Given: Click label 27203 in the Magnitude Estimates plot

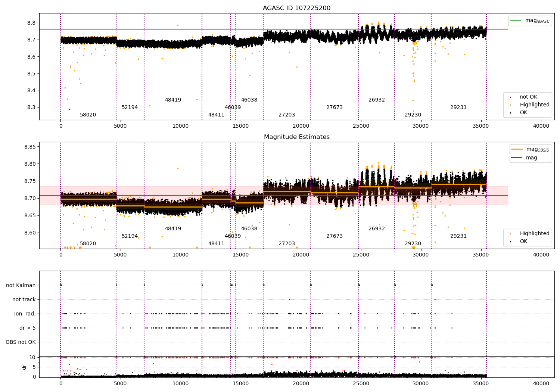Looking at the screenshot, I should (x=287, y=244).
